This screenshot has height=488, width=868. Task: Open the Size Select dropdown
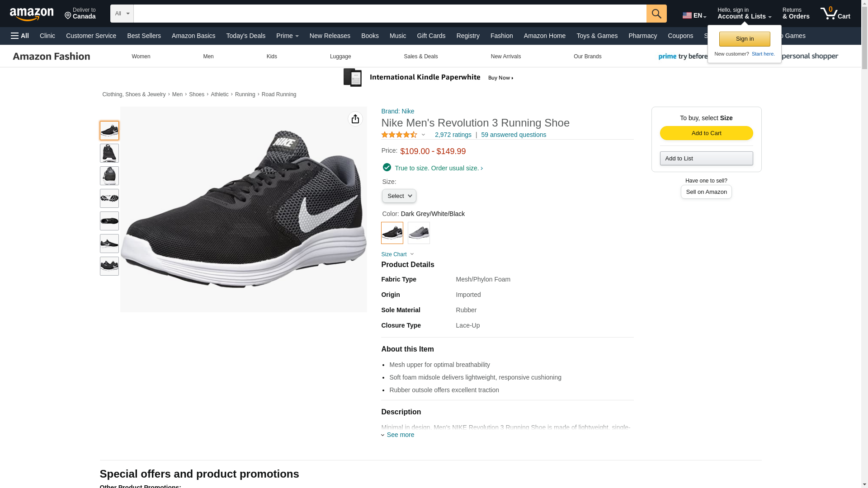click(x=399, y=196)
